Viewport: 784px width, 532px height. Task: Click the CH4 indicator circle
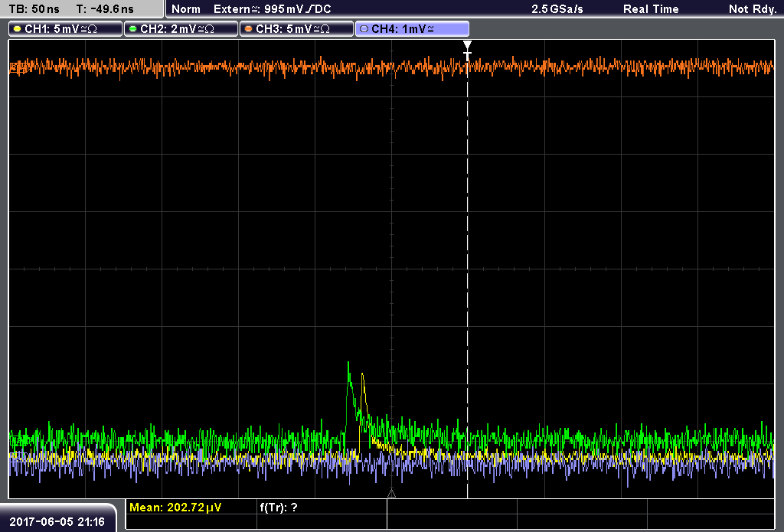click(x=364, y=29)
